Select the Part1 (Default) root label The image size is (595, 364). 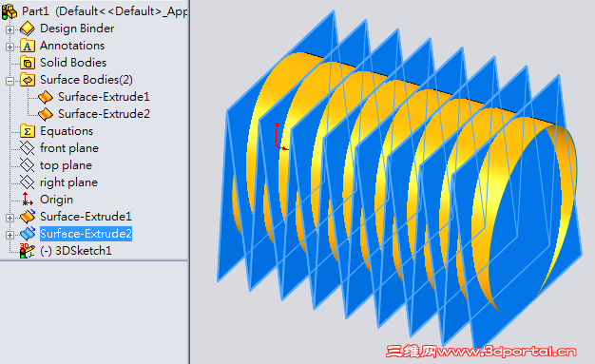(105, 11)
